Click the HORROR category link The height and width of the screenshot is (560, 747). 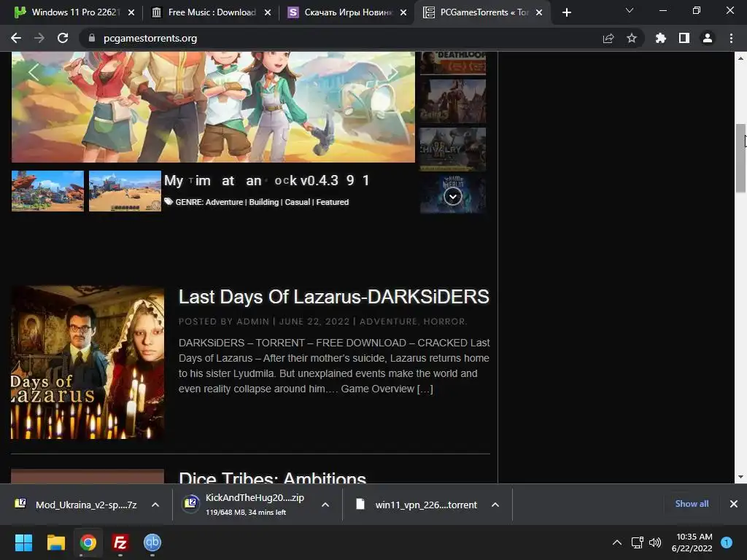(x=444, y=322)
